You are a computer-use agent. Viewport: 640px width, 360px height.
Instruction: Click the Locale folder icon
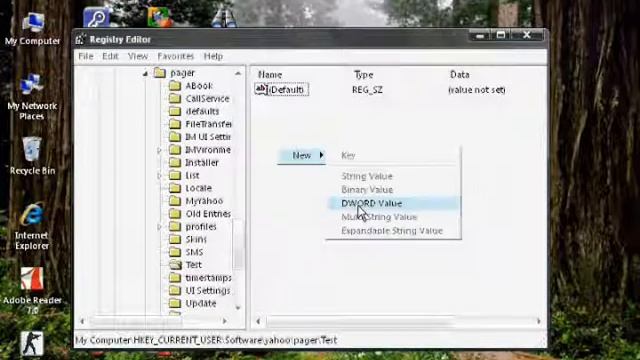[175, 188]
